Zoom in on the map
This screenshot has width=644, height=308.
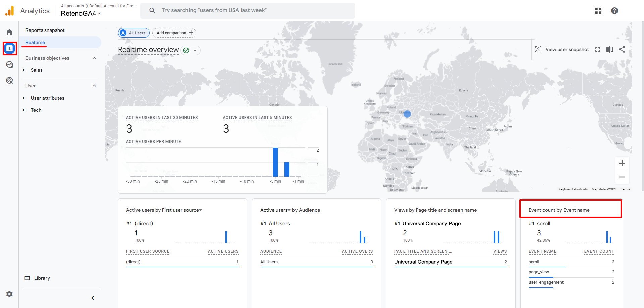(x=622, y=163)
